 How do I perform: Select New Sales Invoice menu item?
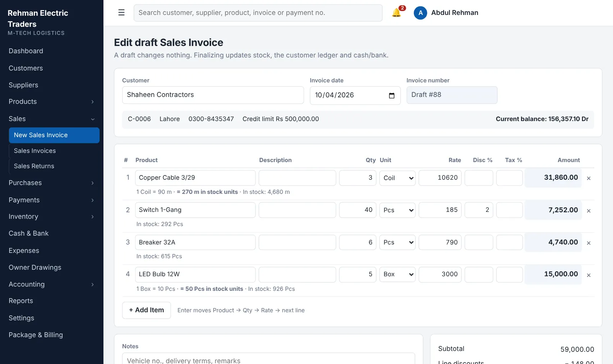[x=54, y=135]
